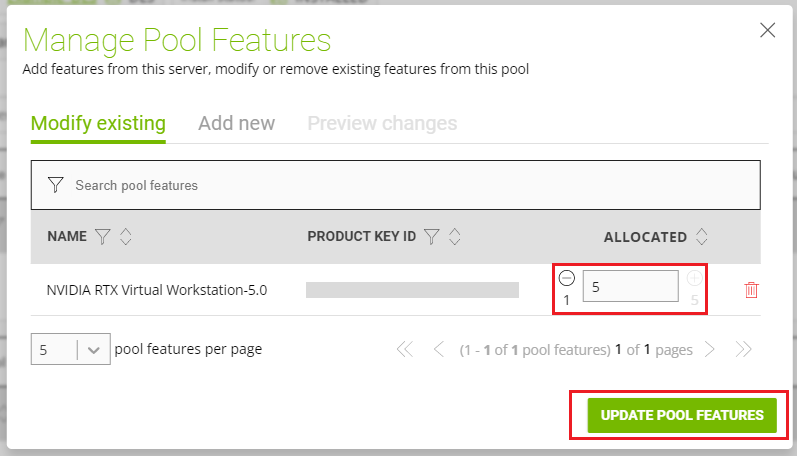Sort the table by ALLOCATED column
This screenshot has width=797, height=456.
tap(702, 237)
